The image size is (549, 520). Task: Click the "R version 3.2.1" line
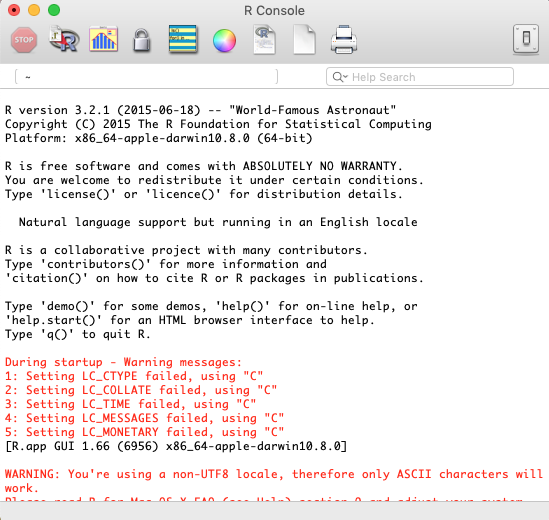(201, 110)
